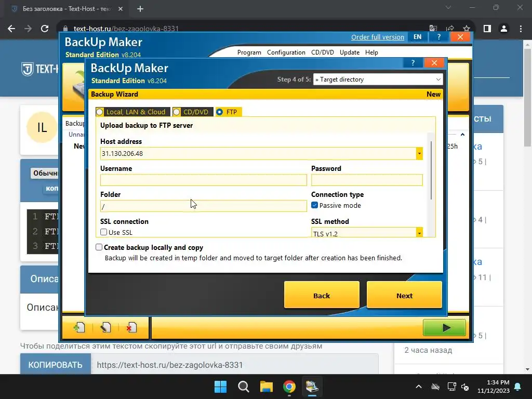Open Windows taskbar search
The image size is (532, 399).
point(243,387)
